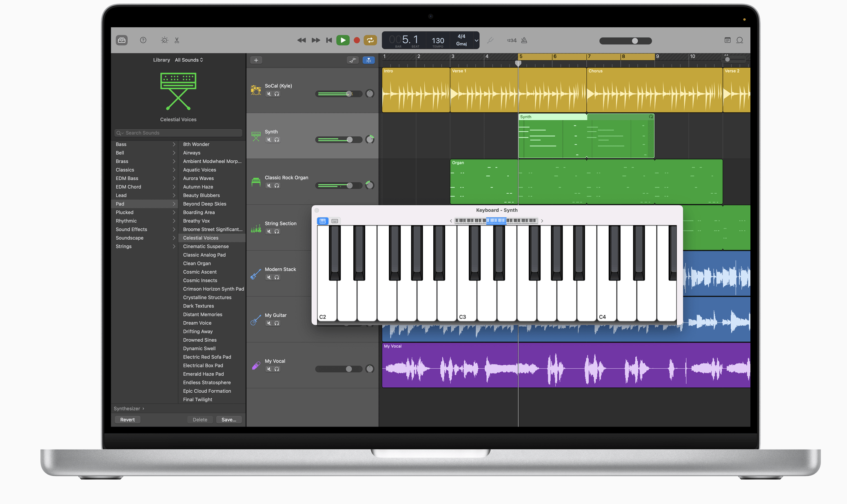The image size is (847, 504).
Task: Mute the SoCal (Kyle) track
Action: (x=269, y=93)
